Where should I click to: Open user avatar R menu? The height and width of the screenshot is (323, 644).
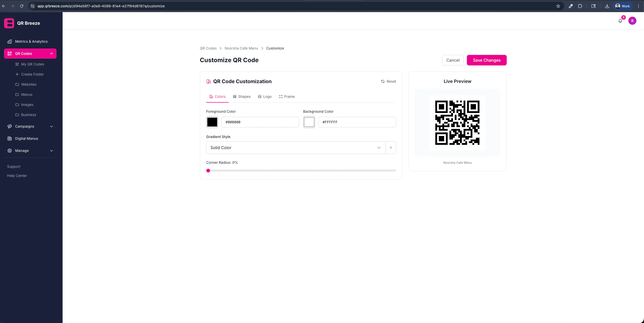point(632,21)
